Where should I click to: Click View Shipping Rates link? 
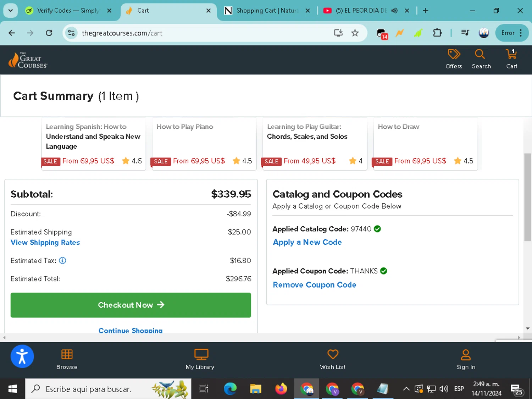tap(45, 243)
